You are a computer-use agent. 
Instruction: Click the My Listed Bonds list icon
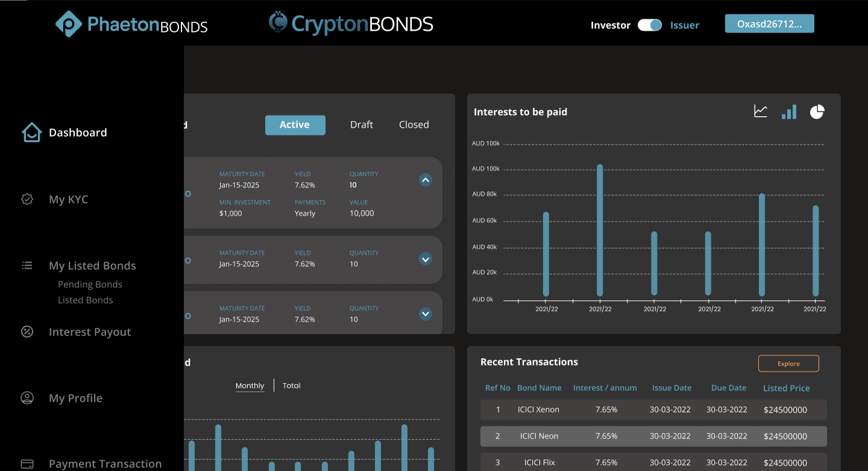click(x=27, y=266)
